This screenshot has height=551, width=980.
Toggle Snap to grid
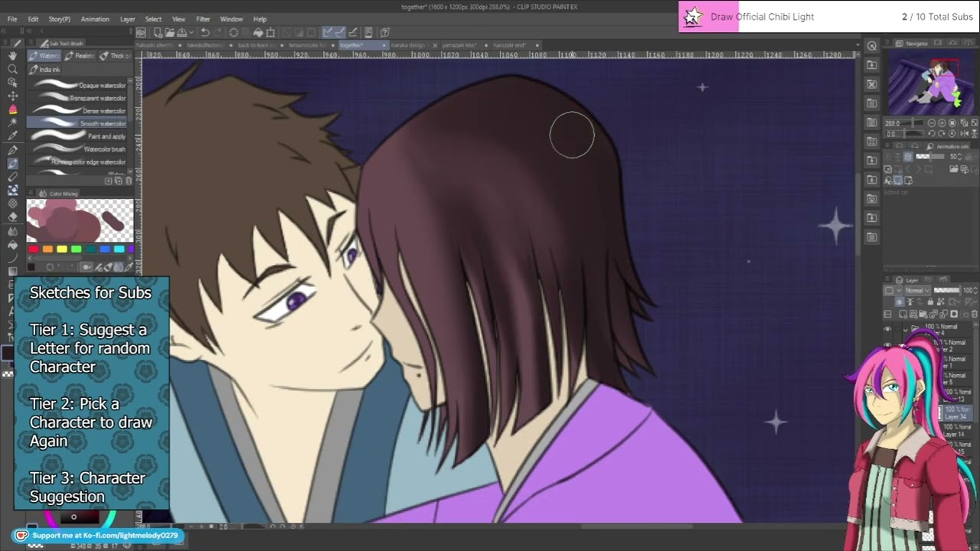tap(353, 32)
